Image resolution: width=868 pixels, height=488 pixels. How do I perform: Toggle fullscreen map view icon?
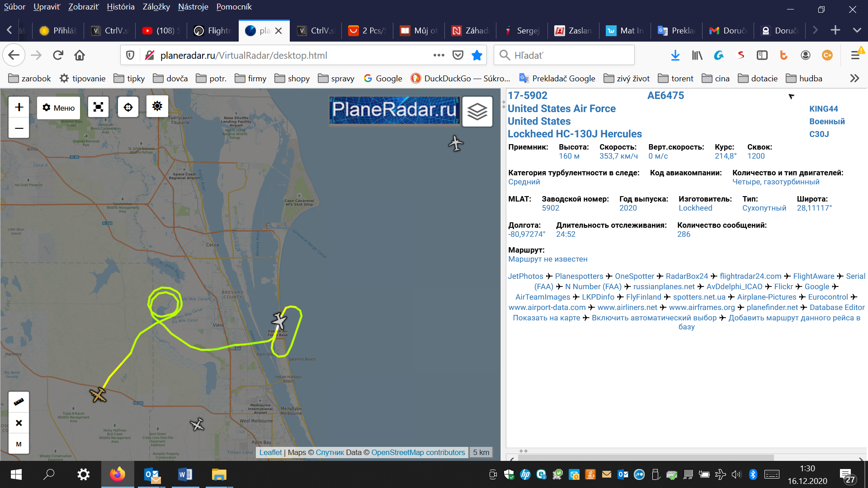(x=98, y=107)
